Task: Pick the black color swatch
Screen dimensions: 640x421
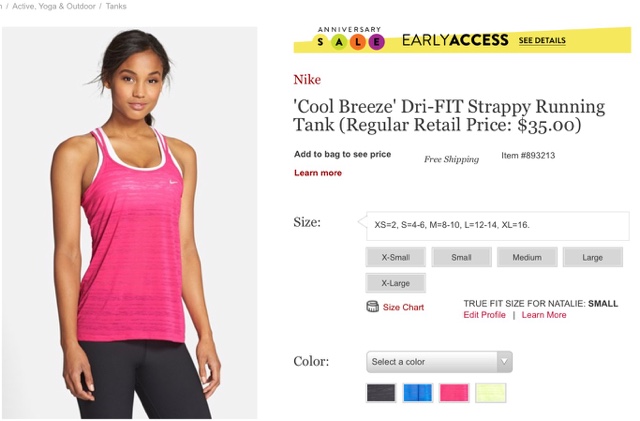Action: pos(381,393)
